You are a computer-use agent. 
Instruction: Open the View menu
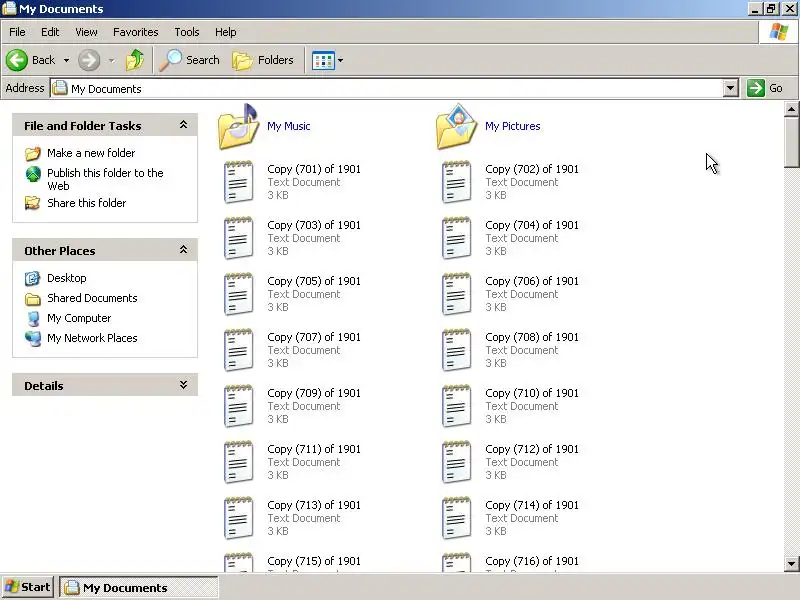pos(86,32)
